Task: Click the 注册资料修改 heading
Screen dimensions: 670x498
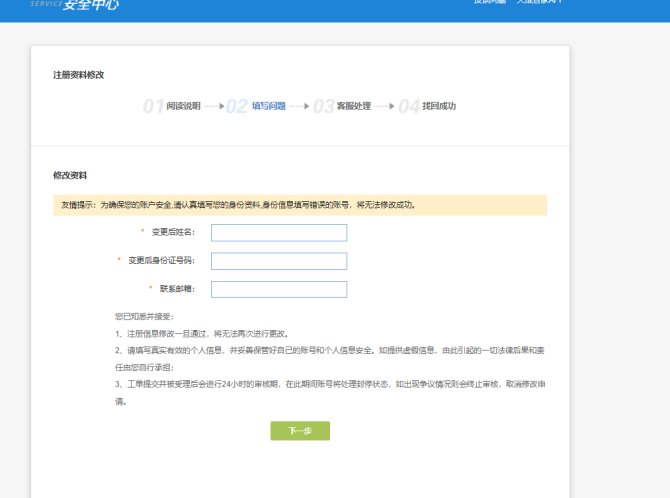Action: coord(79,75)
